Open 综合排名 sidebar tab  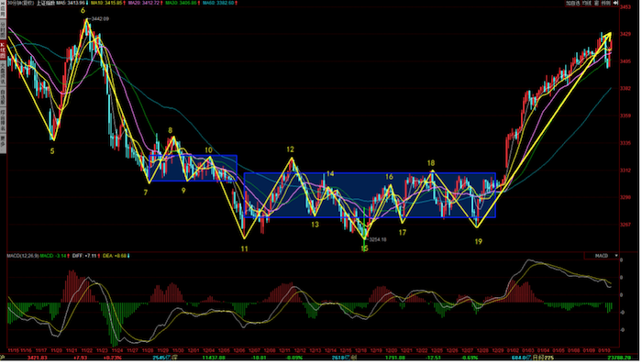tap(3, 120)
